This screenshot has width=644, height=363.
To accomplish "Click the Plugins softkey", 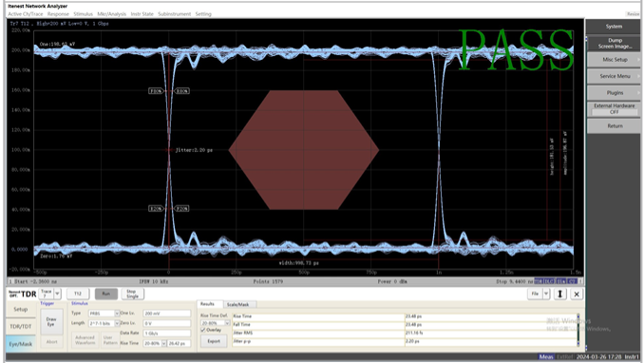I will click(x=614, y=92).
